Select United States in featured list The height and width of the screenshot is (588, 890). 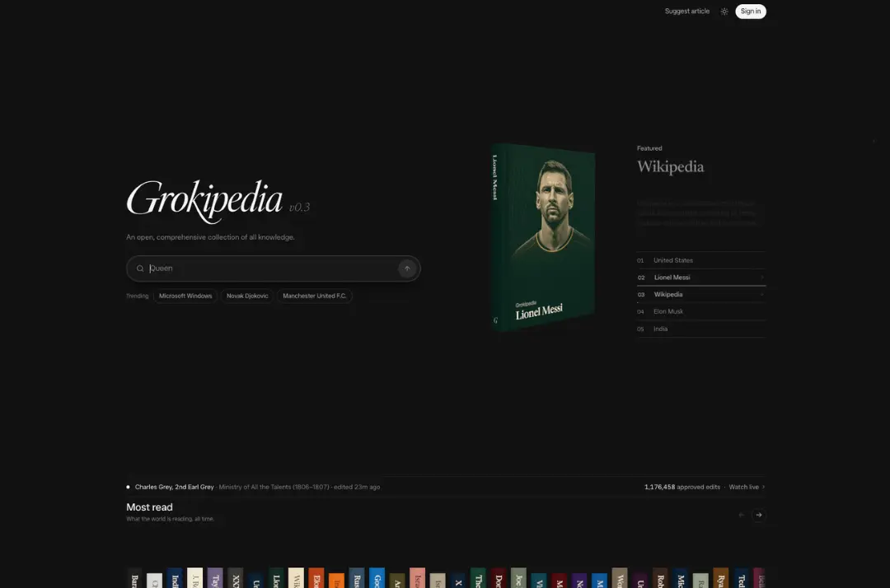click(701, 260)
